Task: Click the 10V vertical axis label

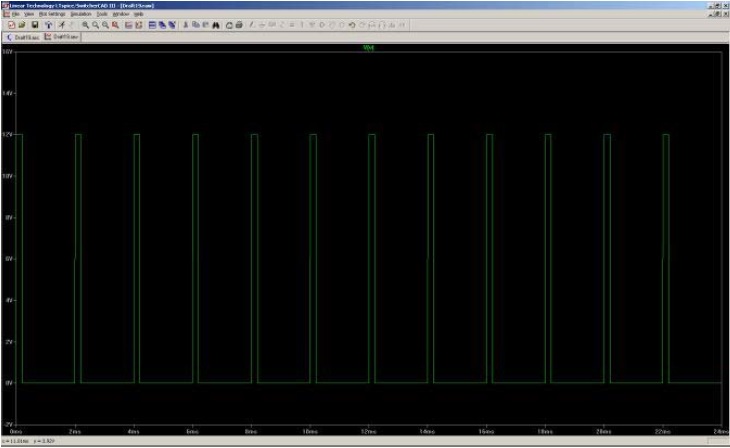Action: [x=7, y=176]
